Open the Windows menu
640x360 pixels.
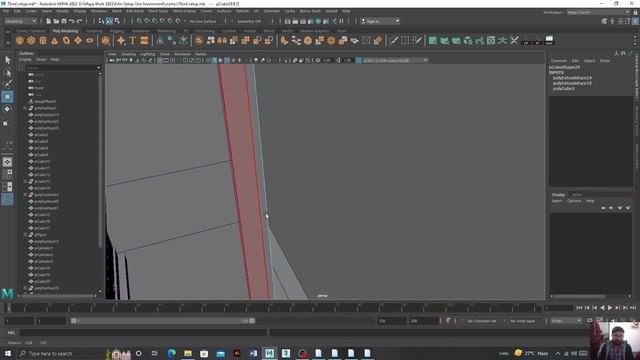99,11
